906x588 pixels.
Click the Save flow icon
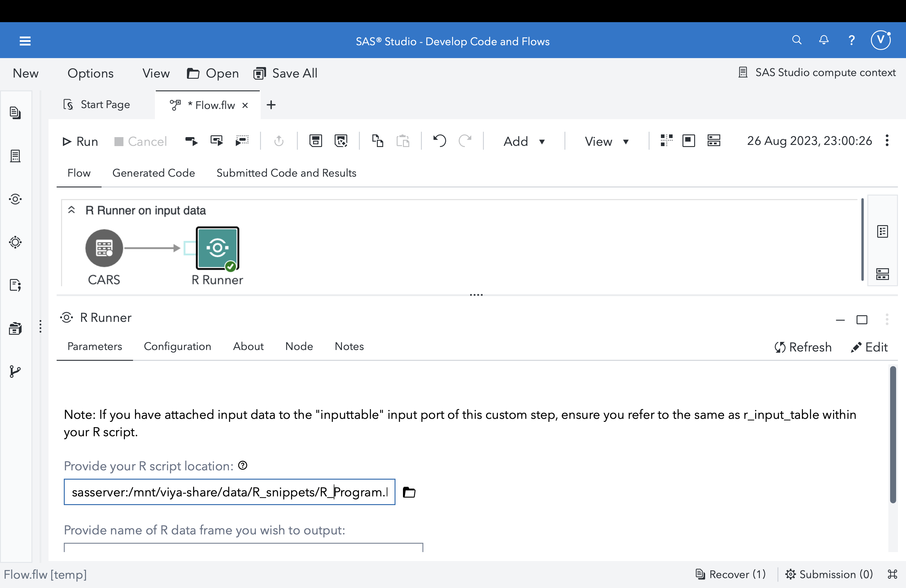[315, 141]
